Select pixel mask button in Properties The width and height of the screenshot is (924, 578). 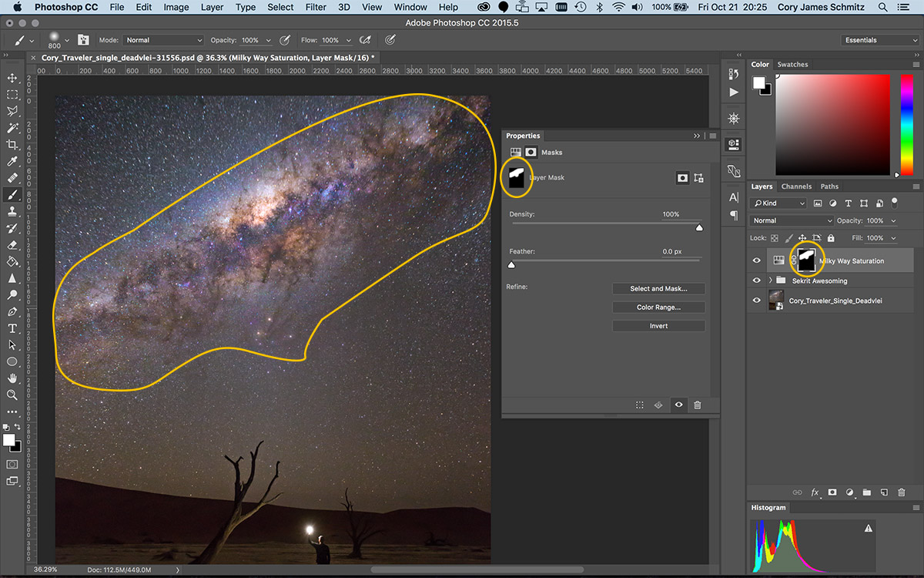coord(681,177)
